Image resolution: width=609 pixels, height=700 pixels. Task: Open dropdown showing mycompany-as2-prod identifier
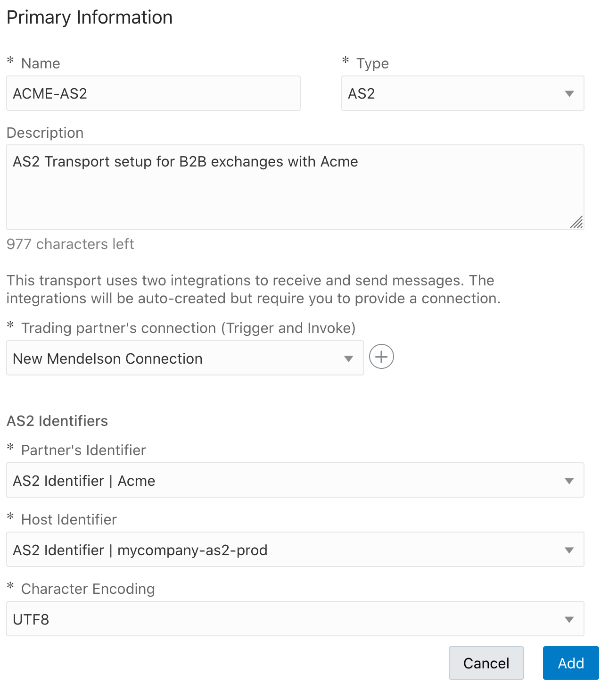(x=283, y=550)
